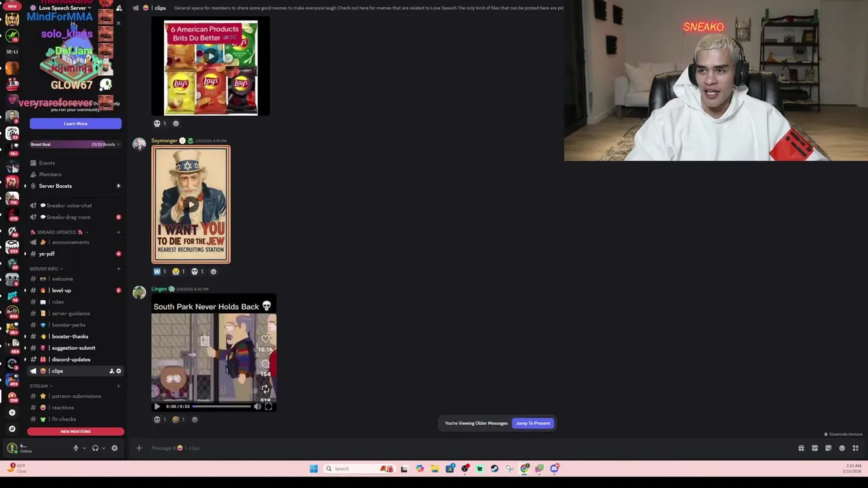Add a channel to SERVER INFO category
The width and height of the screenshot is (868, 488).
pyautogui.click(x=119, y=269)
